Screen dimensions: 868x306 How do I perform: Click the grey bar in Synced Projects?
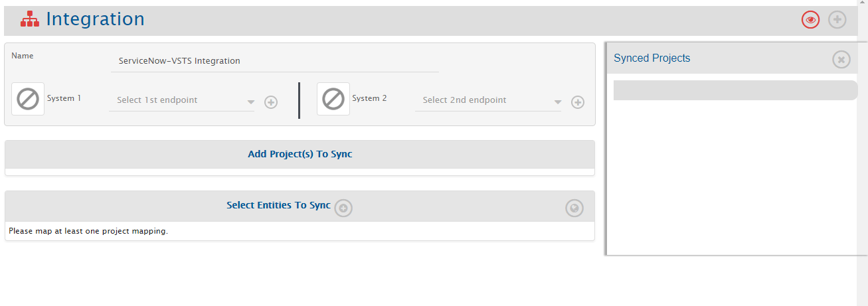pos(735,90)
